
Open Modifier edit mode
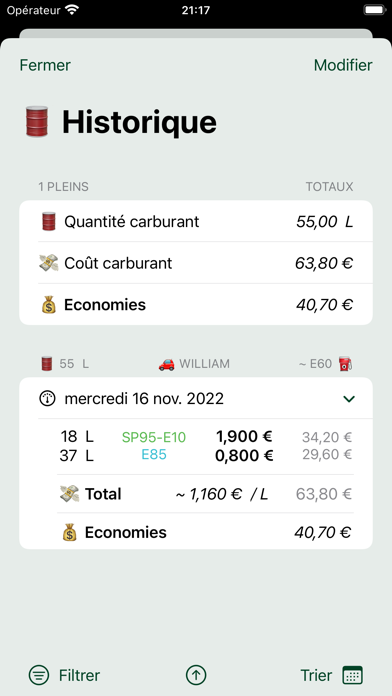pos(343,65)
